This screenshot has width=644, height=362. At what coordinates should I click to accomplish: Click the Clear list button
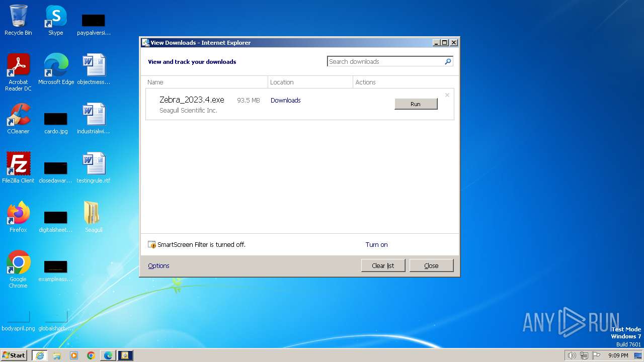click(x=383, y=265)
